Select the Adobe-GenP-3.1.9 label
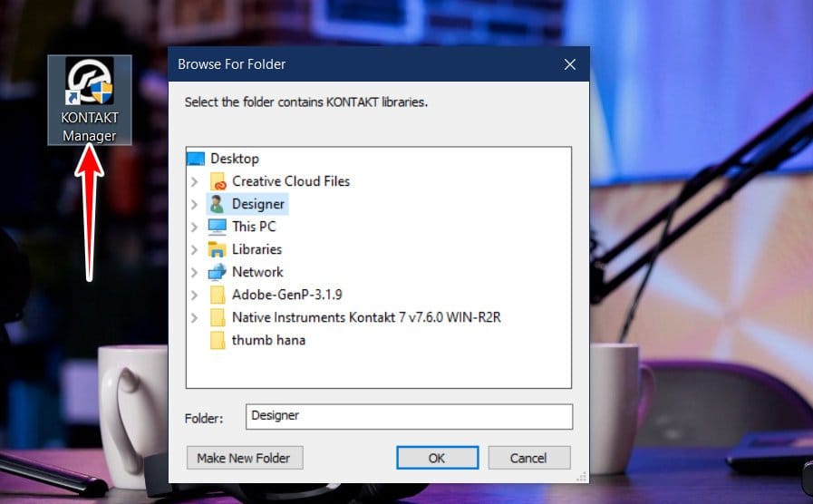 (286, 295)
